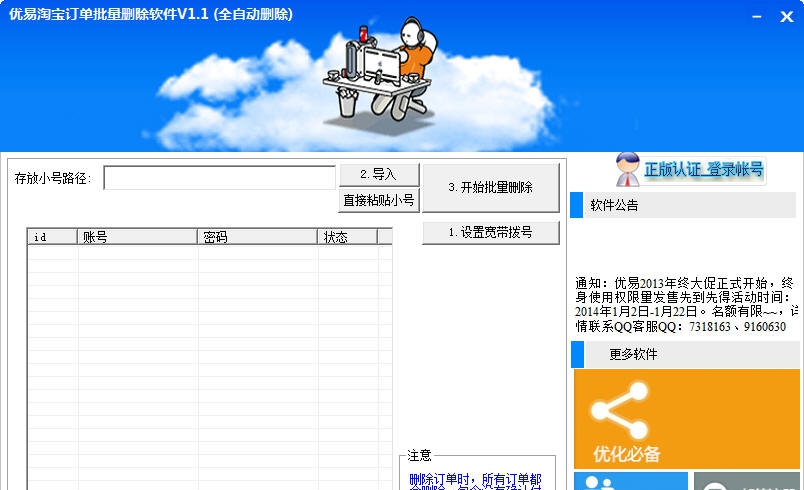Open 正版认证_登录帐号 login link

point(704,169)
